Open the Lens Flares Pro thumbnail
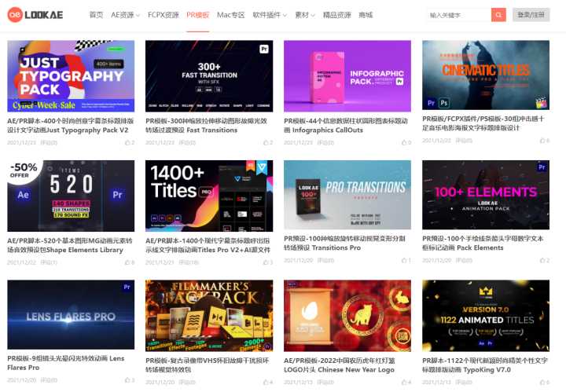The height and width of the screenshot is (392, 566). pos(71,314)
